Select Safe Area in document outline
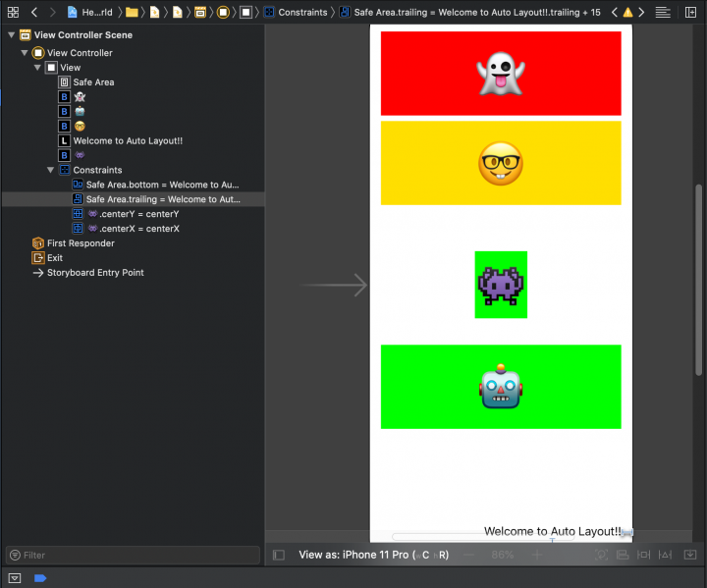Viewport: 707px width, 588px height. (133, 82)
